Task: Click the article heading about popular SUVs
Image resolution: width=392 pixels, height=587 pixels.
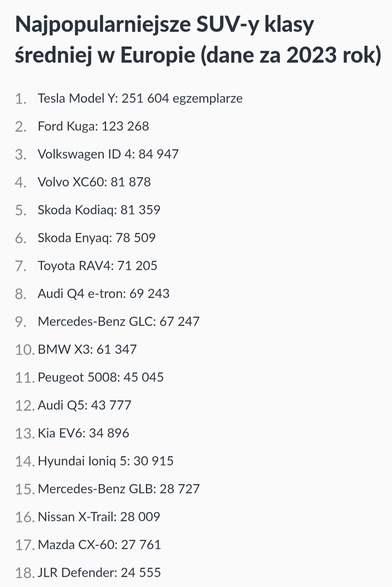Action: (198, 40)
